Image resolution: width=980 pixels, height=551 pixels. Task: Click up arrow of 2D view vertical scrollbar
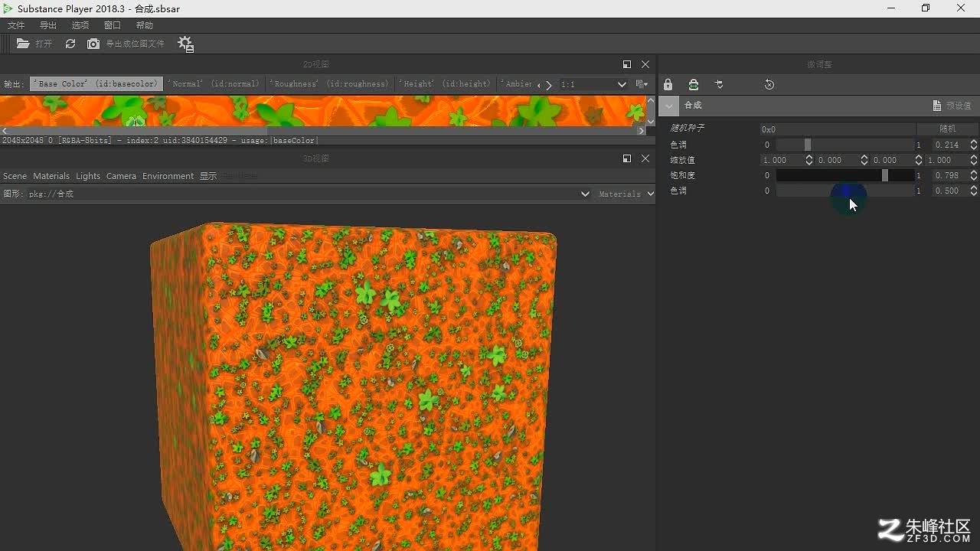(x=651, y=100)
